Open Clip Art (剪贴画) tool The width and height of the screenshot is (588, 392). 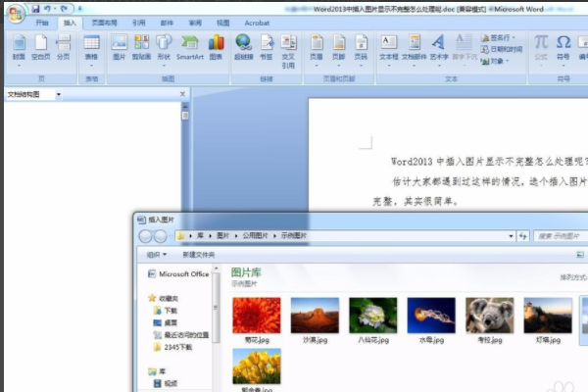141,47
